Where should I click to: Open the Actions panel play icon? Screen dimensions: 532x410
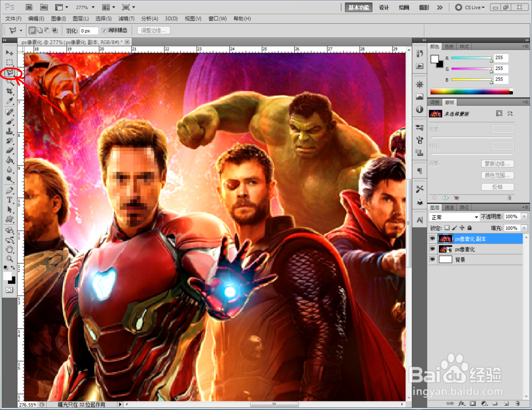coord(420,66)
